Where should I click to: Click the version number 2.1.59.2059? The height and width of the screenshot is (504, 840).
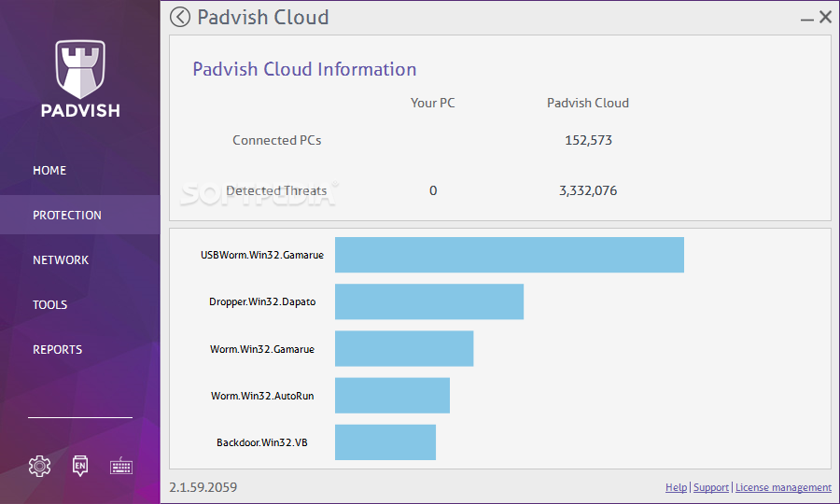click(203, 487)
